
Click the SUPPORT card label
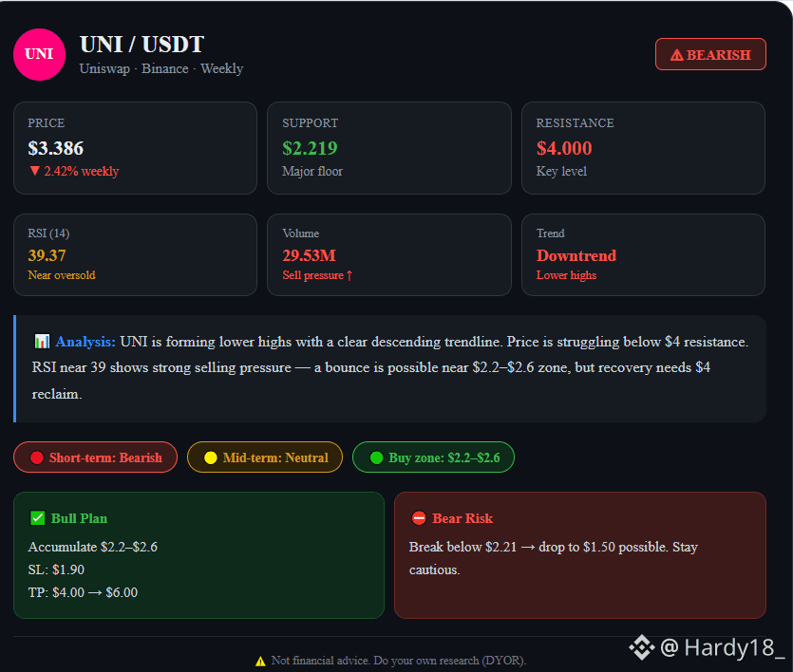[310, 123]
